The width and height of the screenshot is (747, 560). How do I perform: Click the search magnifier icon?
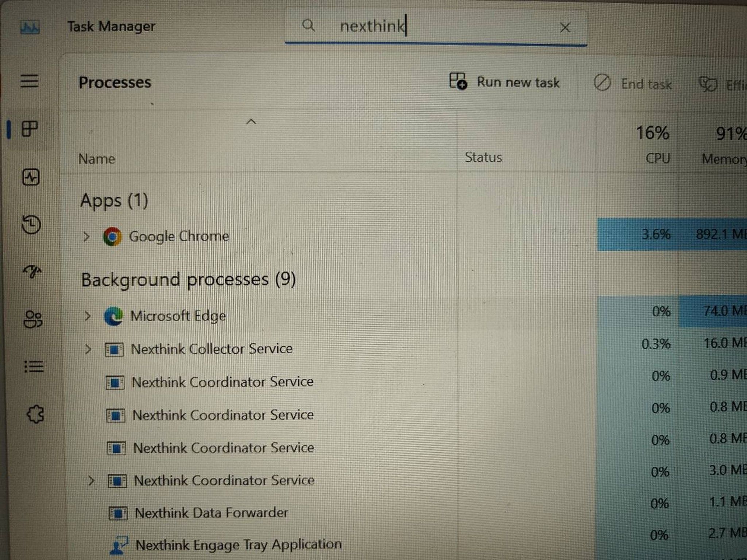click(309, 26)
